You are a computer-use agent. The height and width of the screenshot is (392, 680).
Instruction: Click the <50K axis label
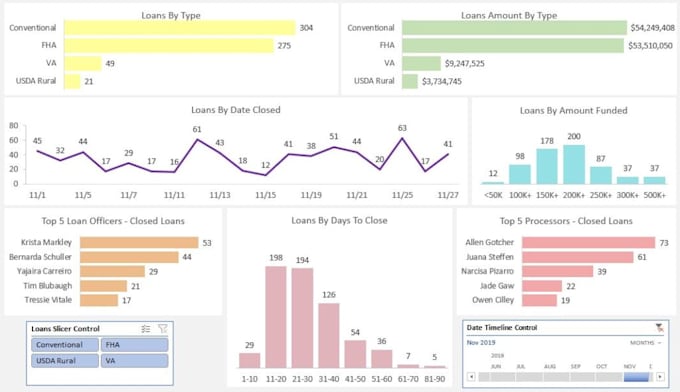pos(493,195)
